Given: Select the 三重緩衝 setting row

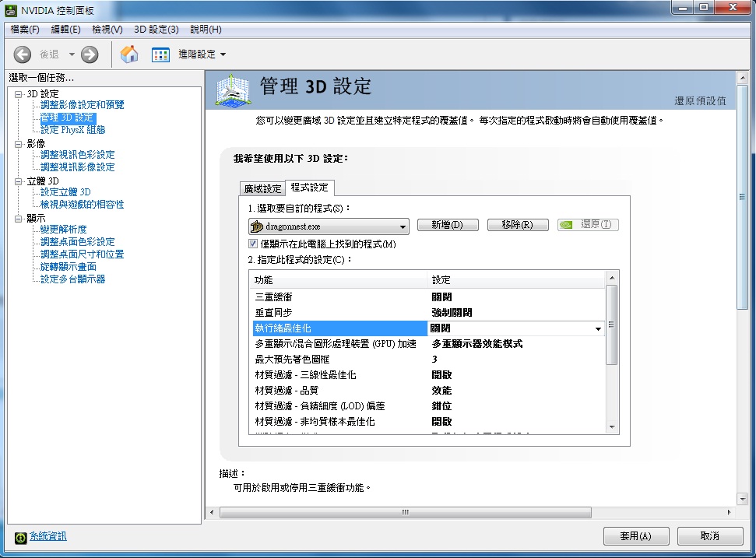Looking at the screenshot, I should [428, 297].
